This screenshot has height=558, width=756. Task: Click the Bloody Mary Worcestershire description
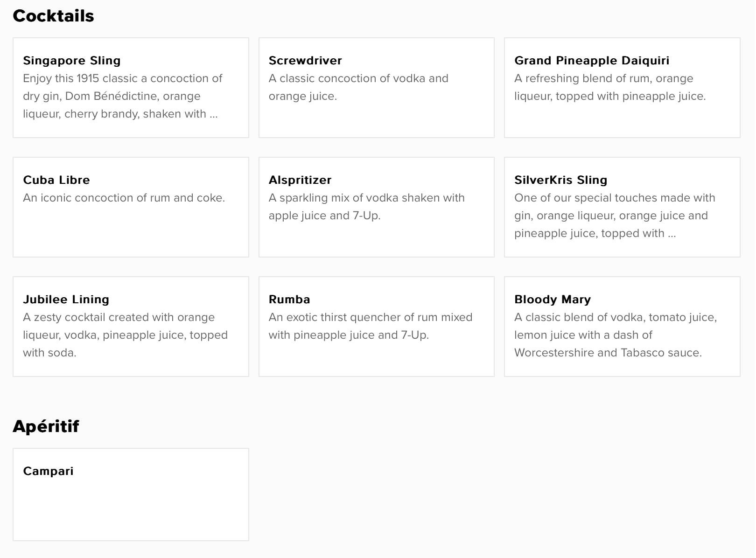[x=616, y=335]
